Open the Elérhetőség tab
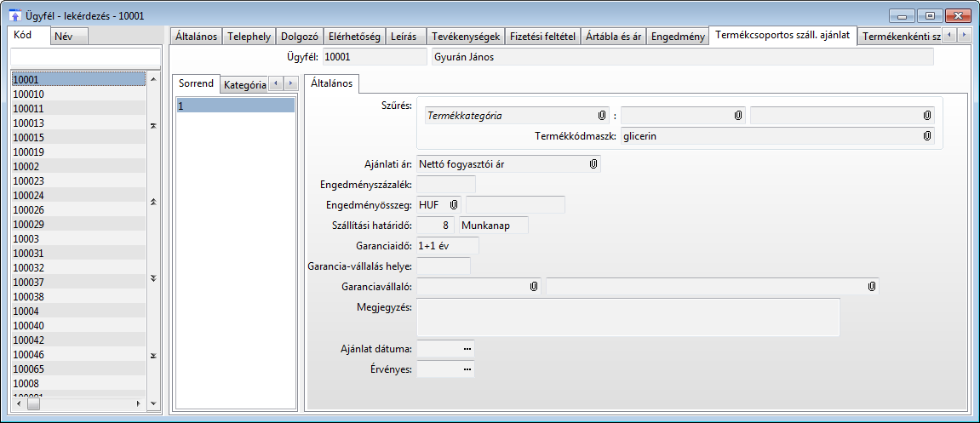This screenshot has height=423, width=980. pyautogui.click(x=354, y=37)
